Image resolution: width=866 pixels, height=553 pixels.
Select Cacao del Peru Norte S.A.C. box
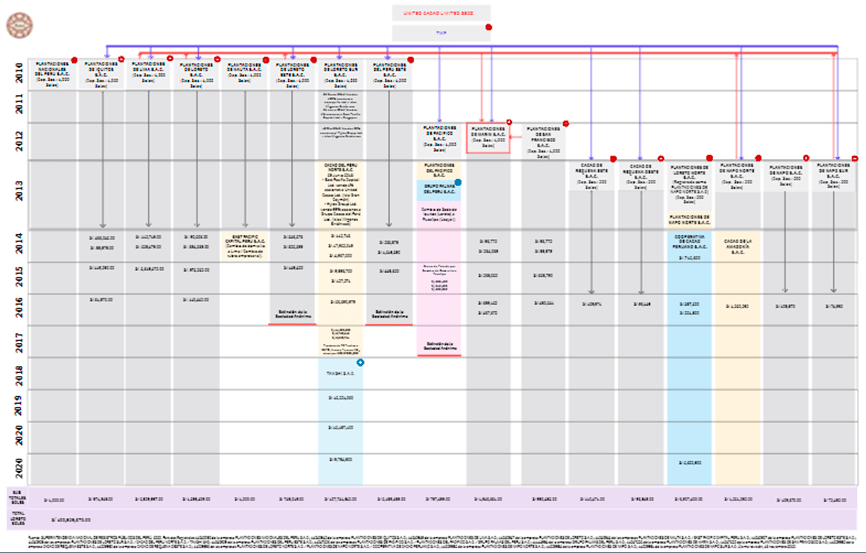[x=341, y=194]
